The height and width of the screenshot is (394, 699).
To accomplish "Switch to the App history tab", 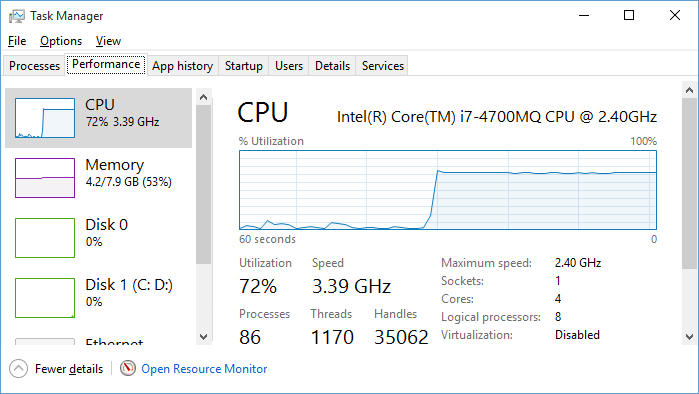I will click(x=183, y=66).
